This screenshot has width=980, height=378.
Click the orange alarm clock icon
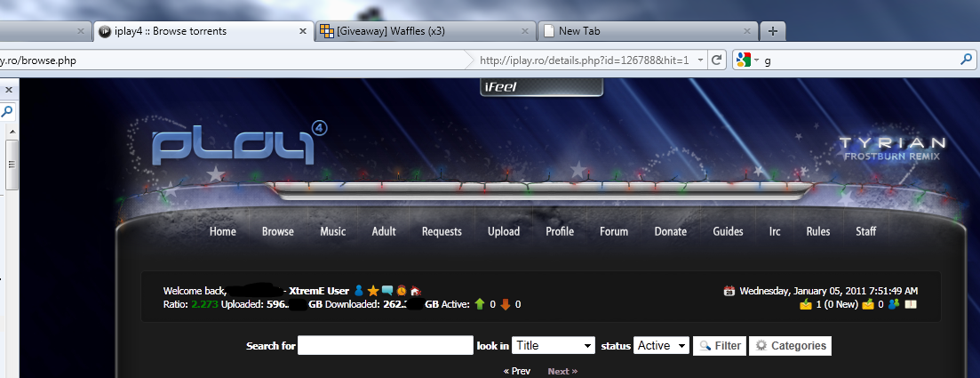point(402,290)
